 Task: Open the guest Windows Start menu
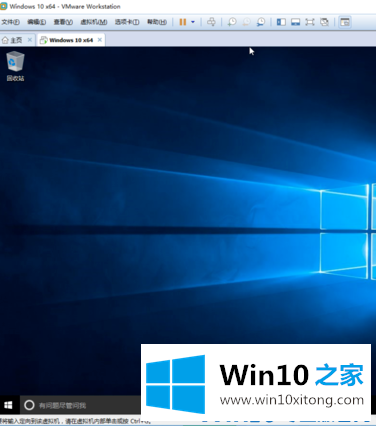click(x=9, y=405)
